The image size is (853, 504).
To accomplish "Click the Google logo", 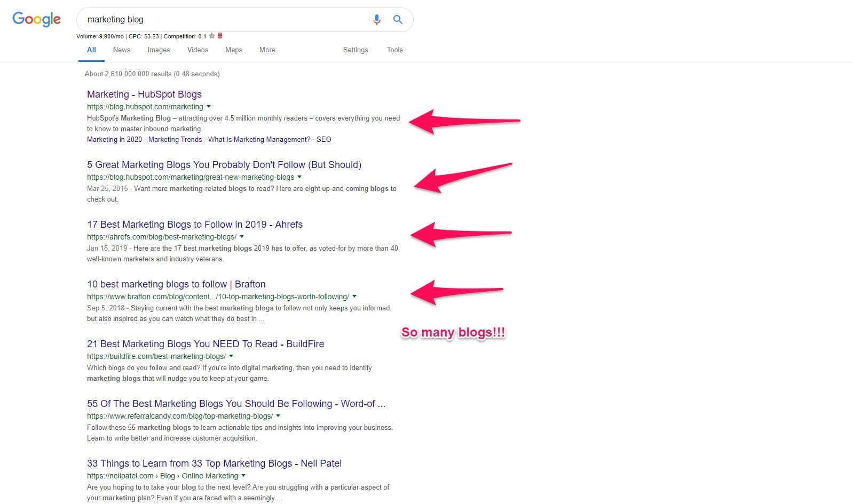I will 37,19.
